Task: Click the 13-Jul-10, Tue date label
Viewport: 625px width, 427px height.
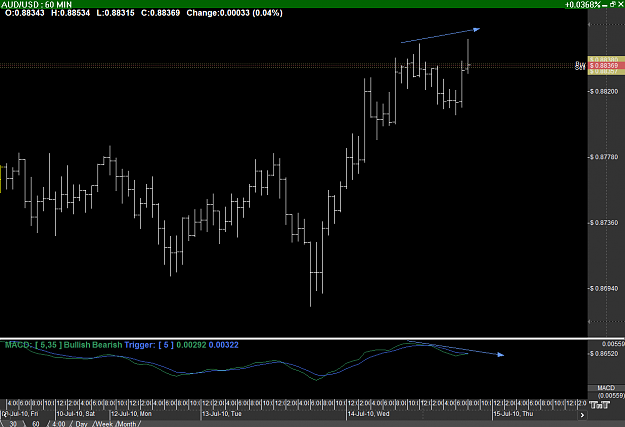Action: tap(222, 414)
